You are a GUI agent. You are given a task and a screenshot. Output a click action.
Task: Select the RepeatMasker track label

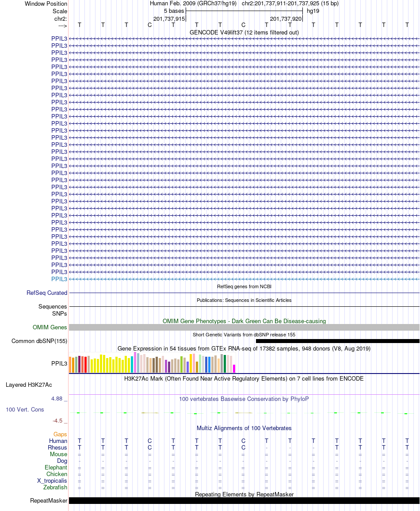click(49, 500)
